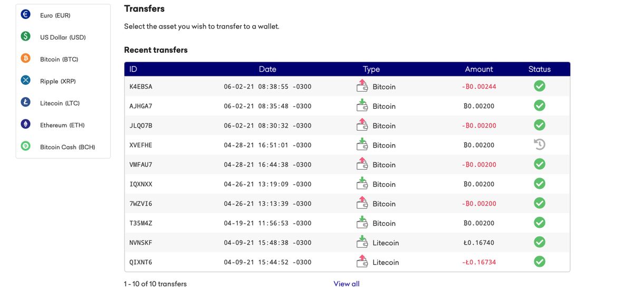
Task: Click the Amount column header
Action: point(479,69)
